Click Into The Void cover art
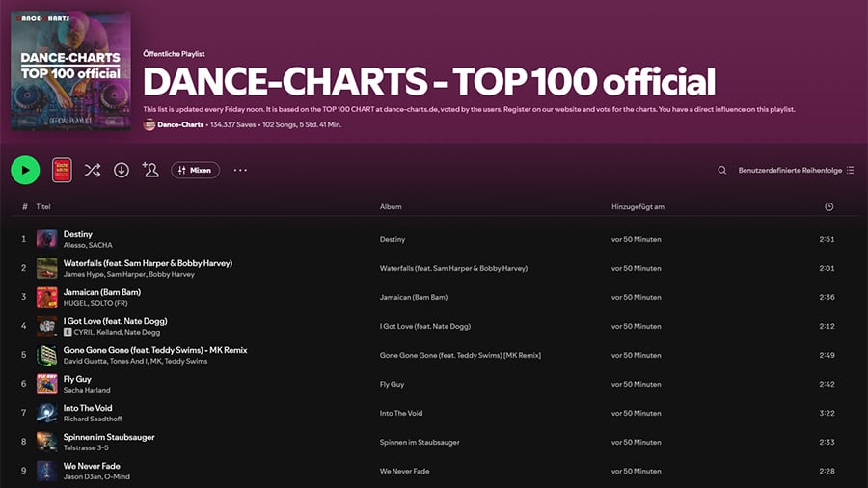This screenshot has width=868, height=488. 46,414
